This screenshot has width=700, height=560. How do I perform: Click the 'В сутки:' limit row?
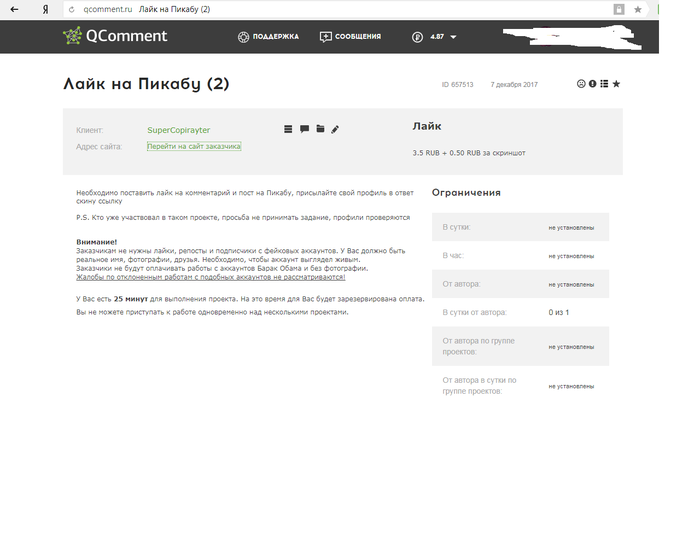[x=520, y=227]
